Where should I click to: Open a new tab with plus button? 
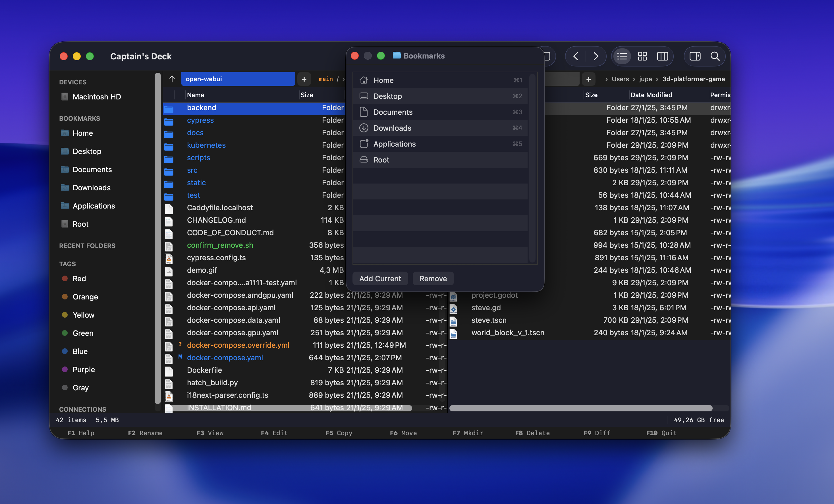point(304,79)
